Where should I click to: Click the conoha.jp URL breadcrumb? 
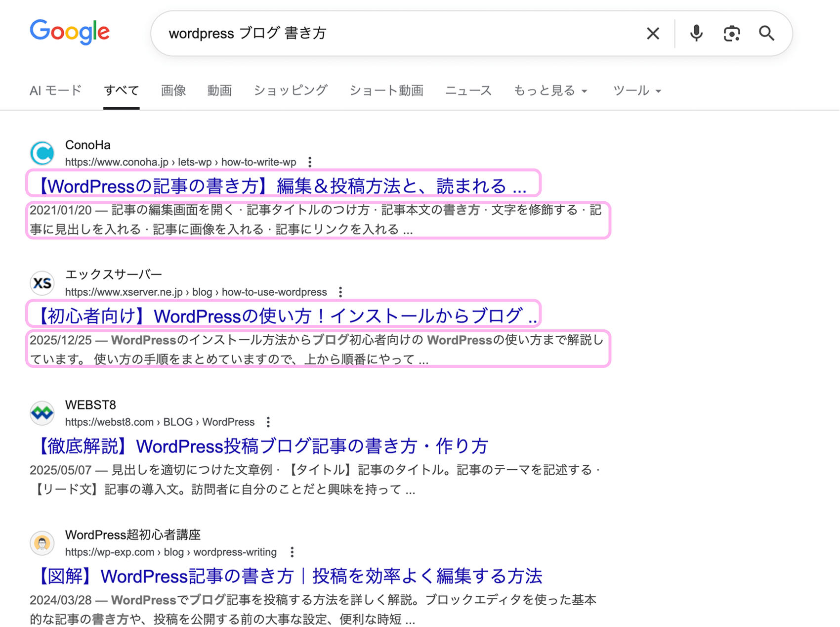point(181,162)
